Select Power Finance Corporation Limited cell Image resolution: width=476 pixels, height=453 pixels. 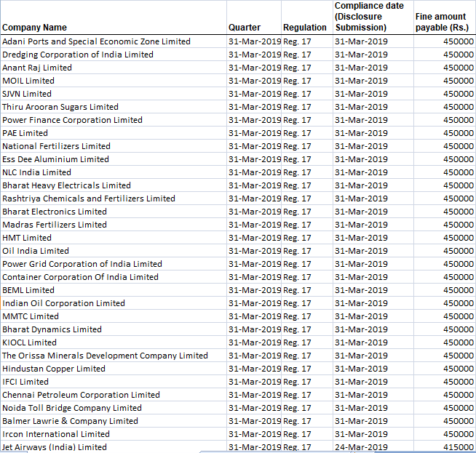point(72,120)
